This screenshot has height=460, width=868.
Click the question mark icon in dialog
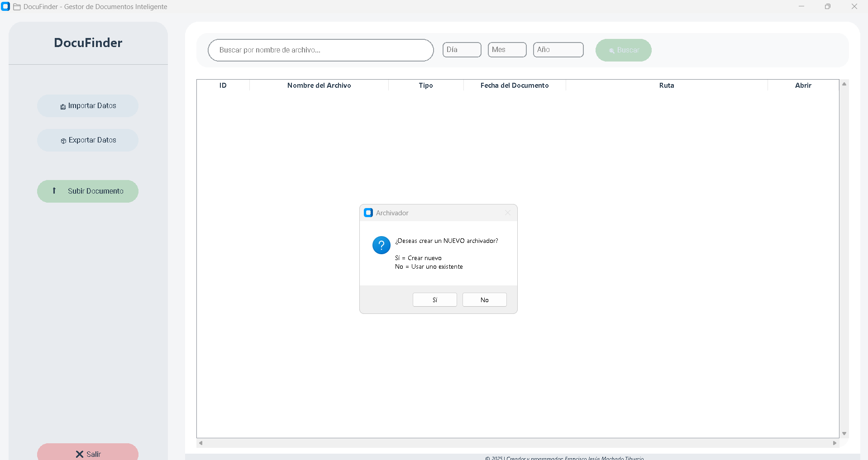(381, 245)
